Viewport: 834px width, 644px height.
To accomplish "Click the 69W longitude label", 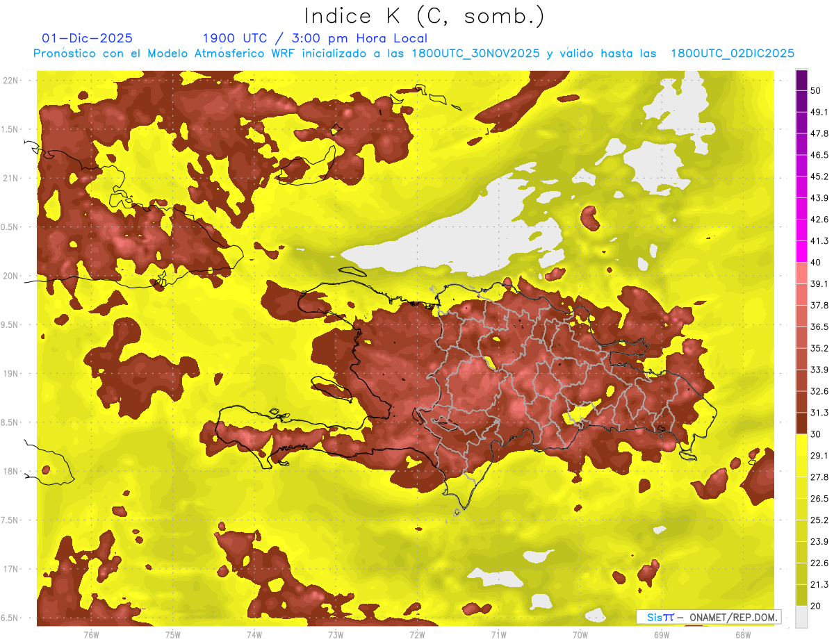I will (662, 634).
